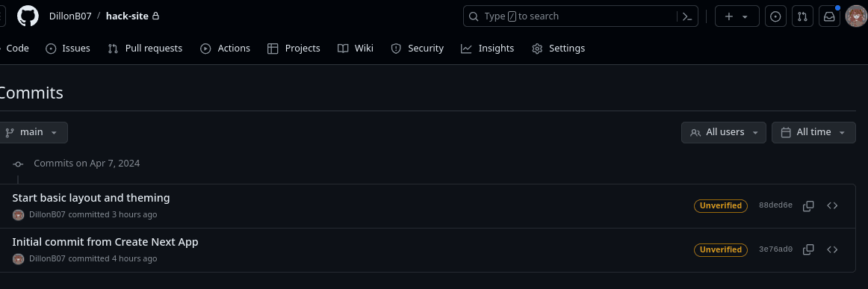Browse repository at commit 3e76ad0
The image size is (868, 289).
[x=832, y=249]
